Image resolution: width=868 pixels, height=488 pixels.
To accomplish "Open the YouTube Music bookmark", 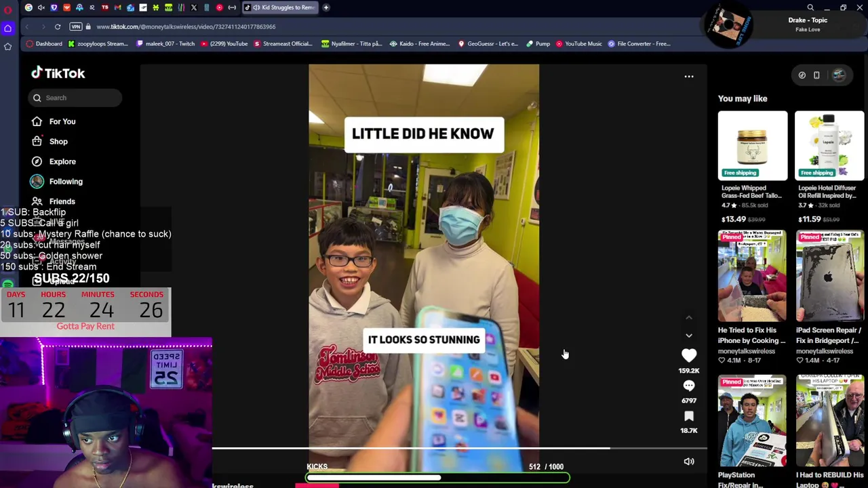I will (578, 43).
